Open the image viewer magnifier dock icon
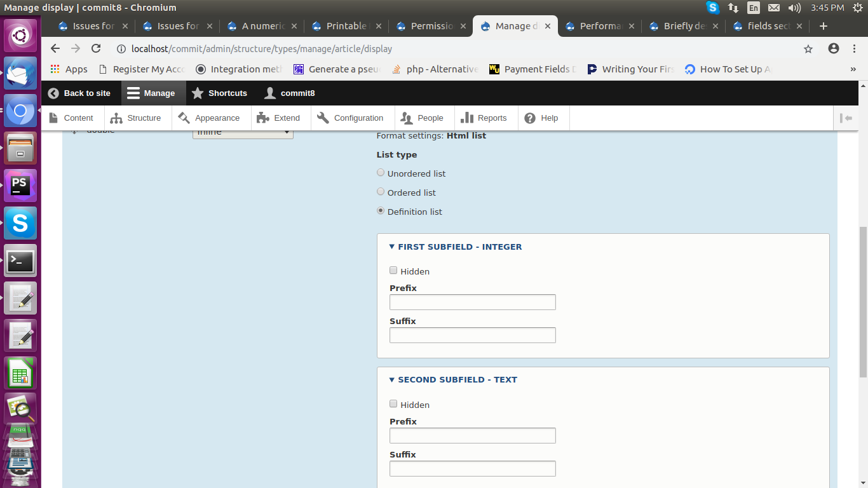Image resolution: width=868 pixels, height=488 pixels. tap(21, 409)
